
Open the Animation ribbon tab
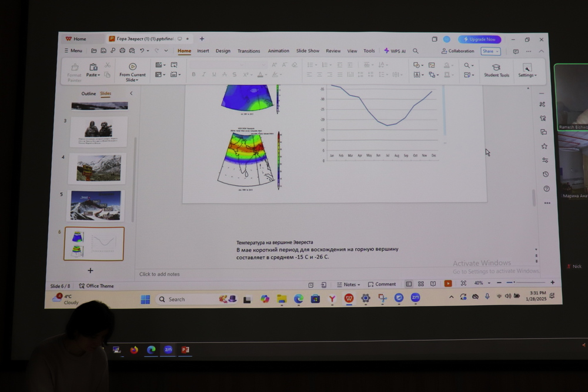[x=278, y=51]
